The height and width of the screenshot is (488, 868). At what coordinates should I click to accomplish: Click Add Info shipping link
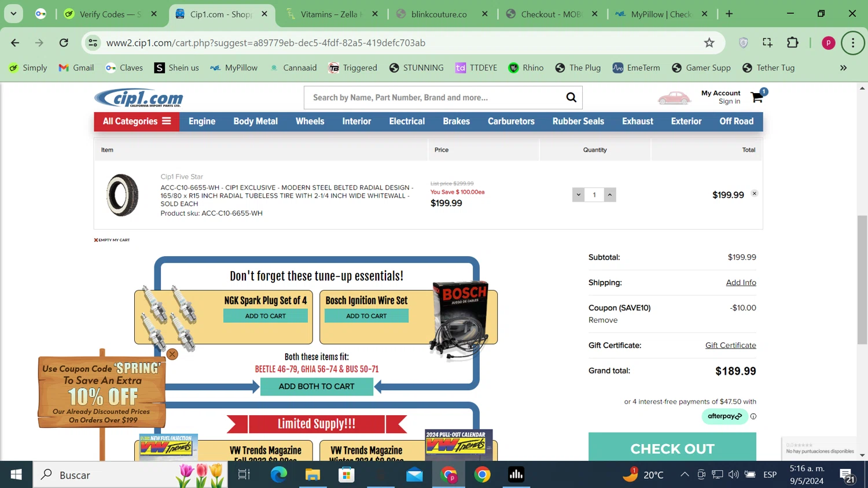741,282
